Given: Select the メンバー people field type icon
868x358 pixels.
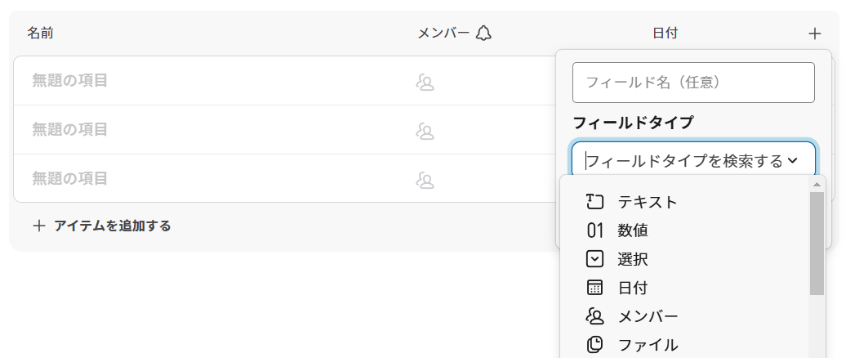Looking at the screenshot, I should pos(594,316).
